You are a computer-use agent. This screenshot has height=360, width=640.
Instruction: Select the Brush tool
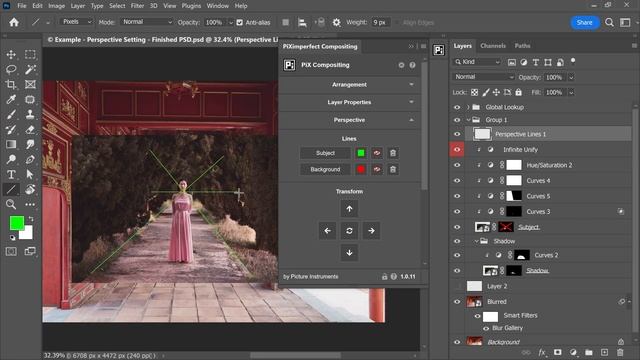click(11, 115)
